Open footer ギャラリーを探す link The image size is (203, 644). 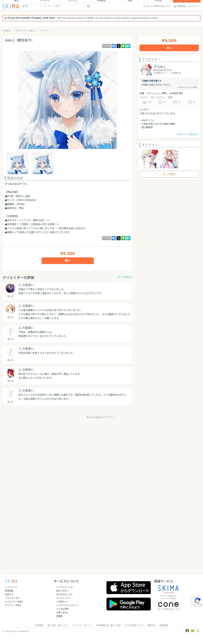tap(13, 605)
